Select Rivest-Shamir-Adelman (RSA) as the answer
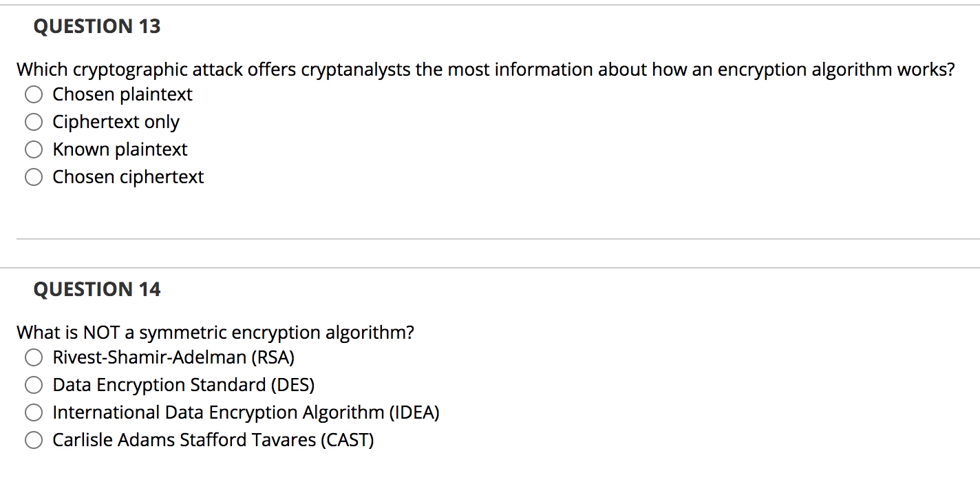The width and height of the screenshot is (980, 482). (x=34, y=357)
